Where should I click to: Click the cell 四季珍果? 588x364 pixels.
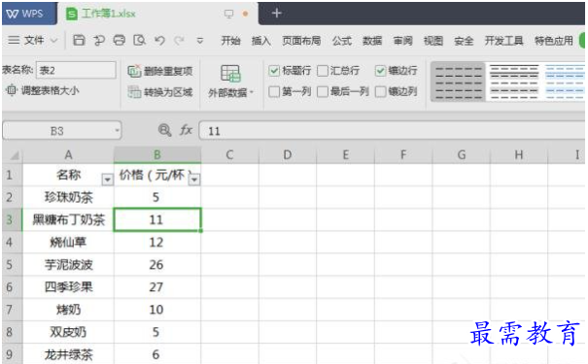point(68,287)
